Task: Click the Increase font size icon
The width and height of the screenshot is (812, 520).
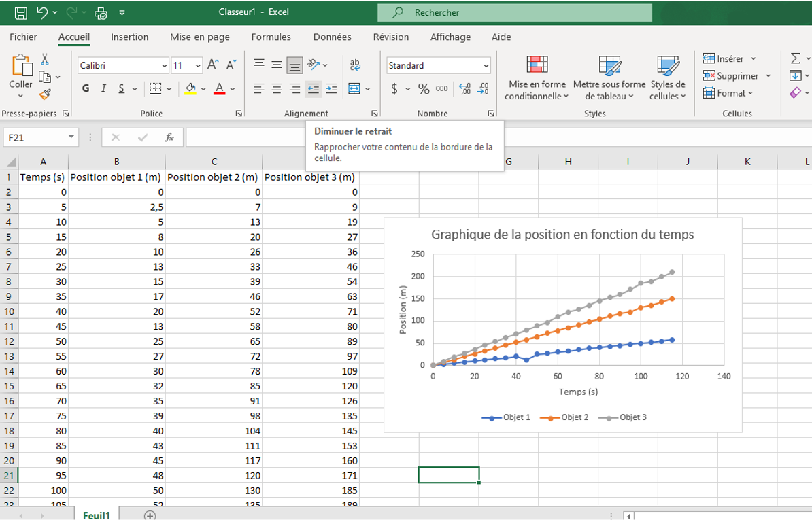Action: pos(213,65)
